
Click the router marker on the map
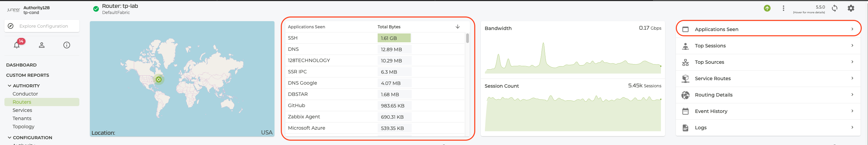coord(159,79)
